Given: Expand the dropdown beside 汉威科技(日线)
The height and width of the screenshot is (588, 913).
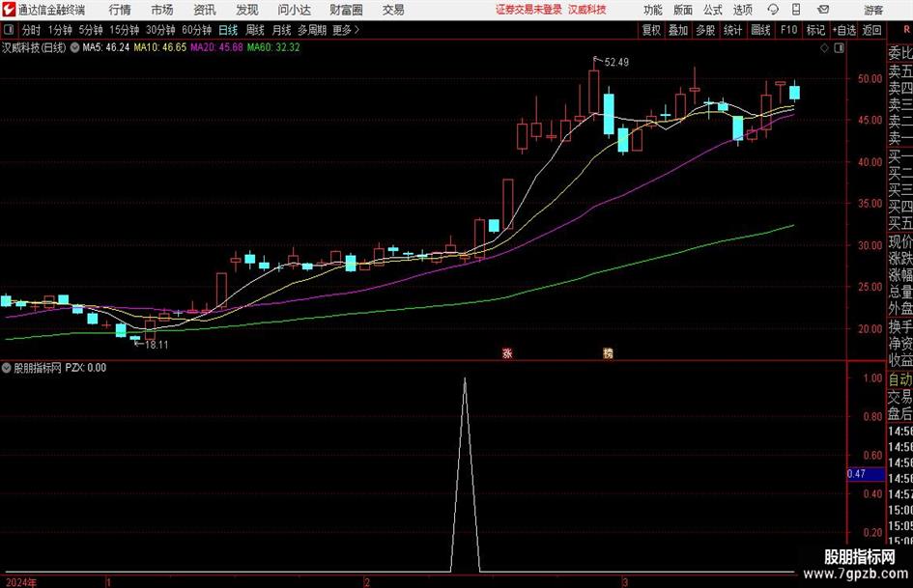Looking at the screenshot, I should tap(74, 47).
